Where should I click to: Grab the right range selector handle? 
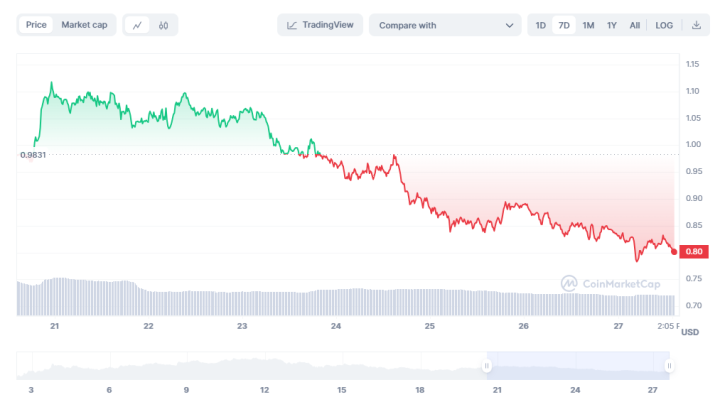669,366
